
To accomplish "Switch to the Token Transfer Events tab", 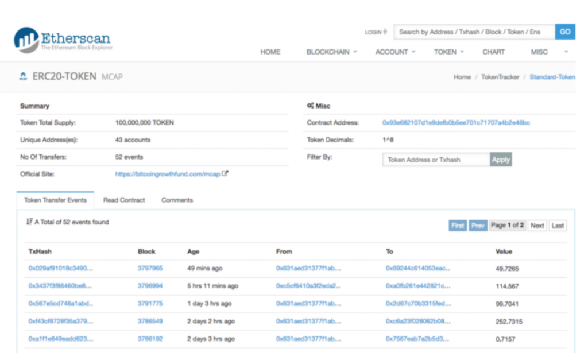I will click(56, 200).
